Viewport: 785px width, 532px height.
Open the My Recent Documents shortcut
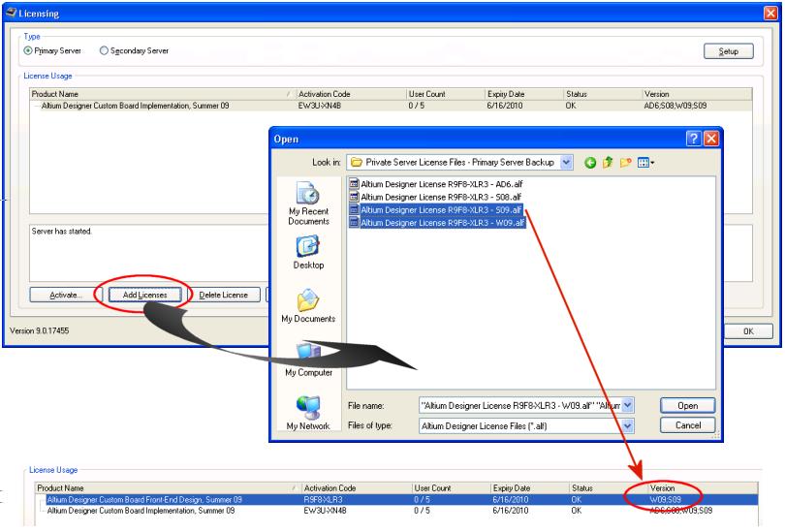click(x=308, y=203)
